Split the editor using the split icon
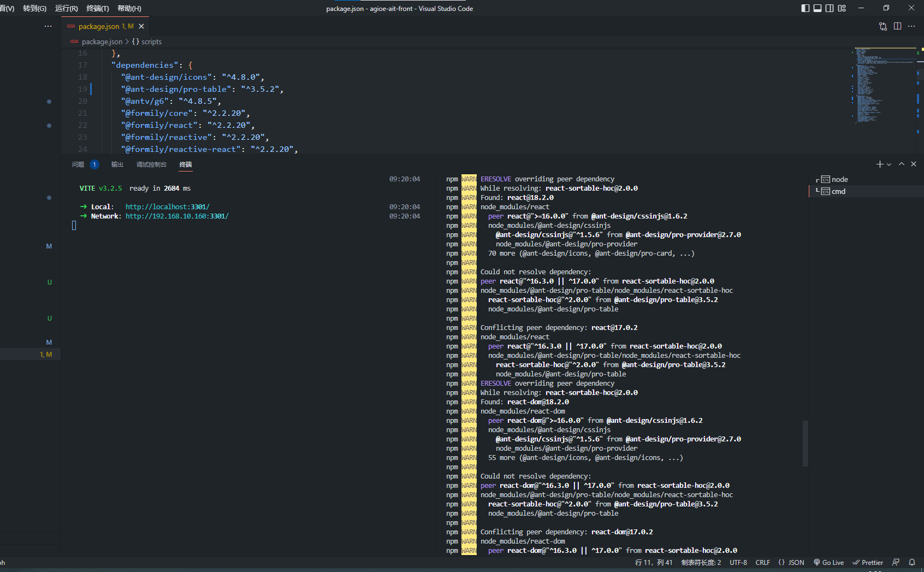 coord(898,26)
